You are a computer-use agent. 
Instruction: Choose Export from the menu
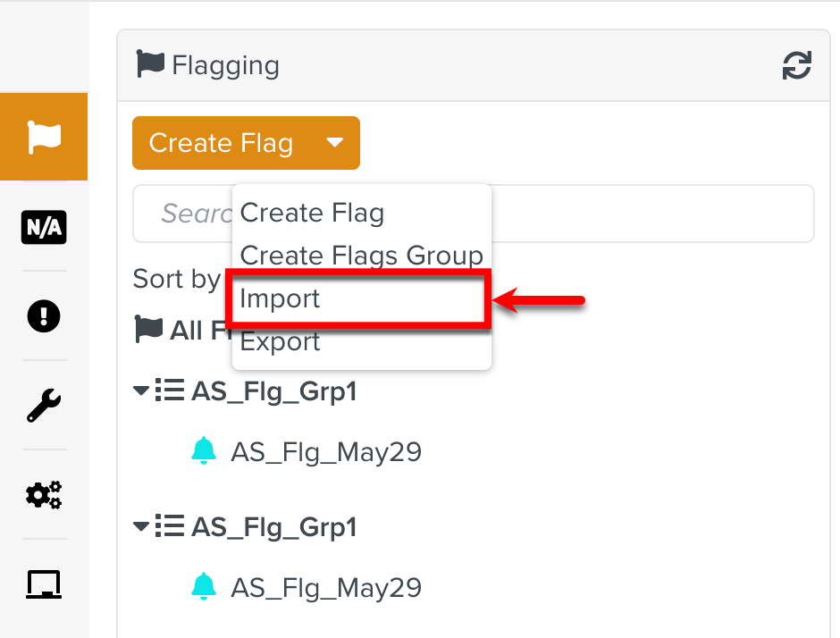pos(279,341)
